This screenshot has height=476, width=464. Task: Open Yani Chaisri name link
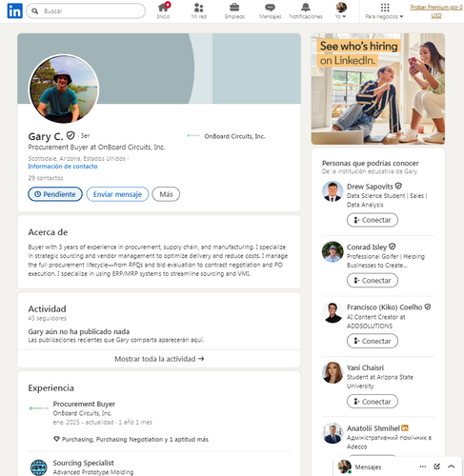tap(365, 367)
